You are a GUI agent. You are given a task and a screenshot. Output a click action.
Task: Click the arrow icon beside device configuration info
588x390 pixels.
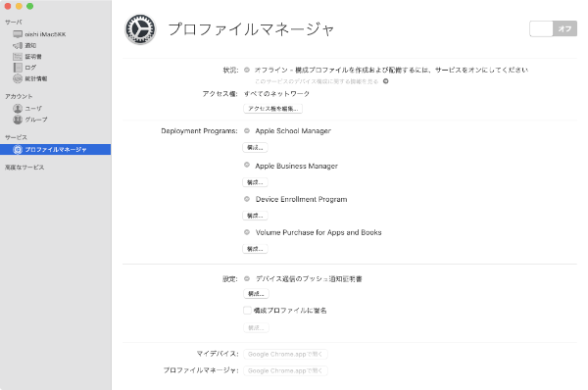coord(385,81)
